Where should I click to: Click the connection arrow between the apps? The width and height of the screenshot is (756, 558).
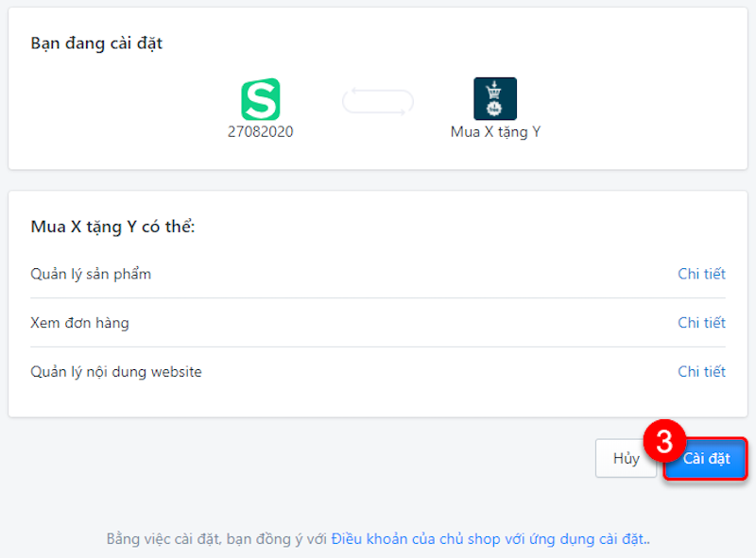378,101
